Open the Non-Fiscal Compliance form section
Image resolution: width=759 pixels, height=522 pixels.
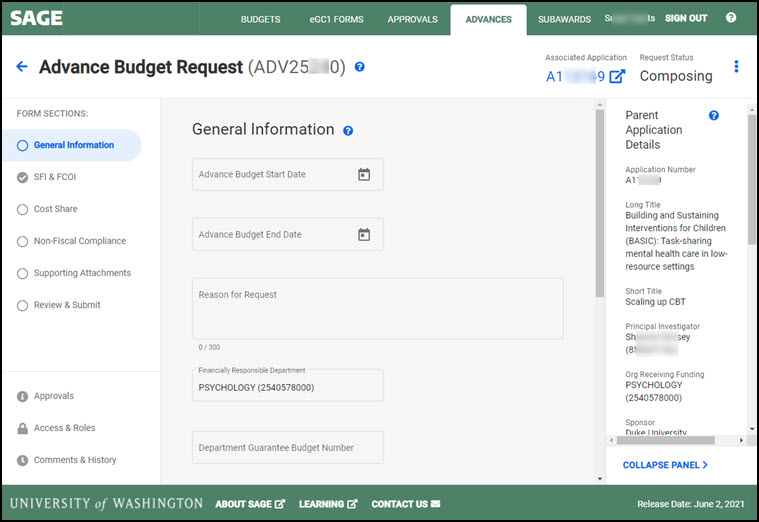79,241
